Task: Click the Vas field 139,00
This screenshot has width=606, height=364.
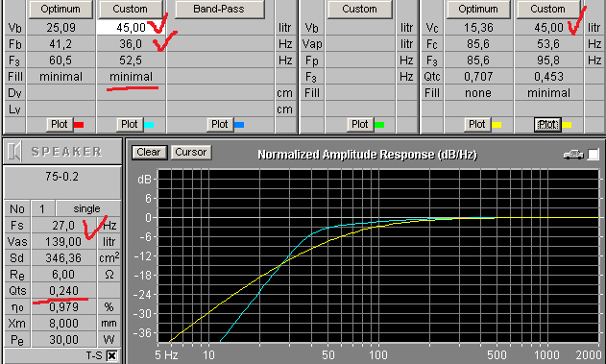Action: pos(63,242)
